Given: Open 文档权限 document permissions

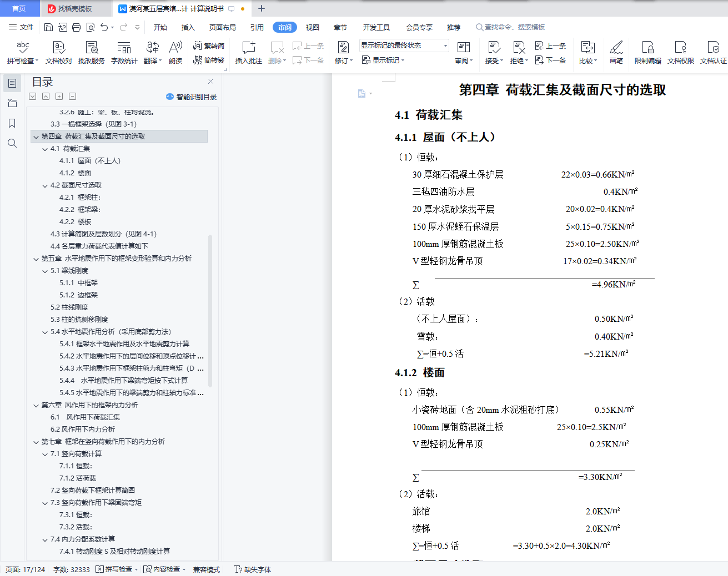Looking at the screenshot, I should coord(681,53).
